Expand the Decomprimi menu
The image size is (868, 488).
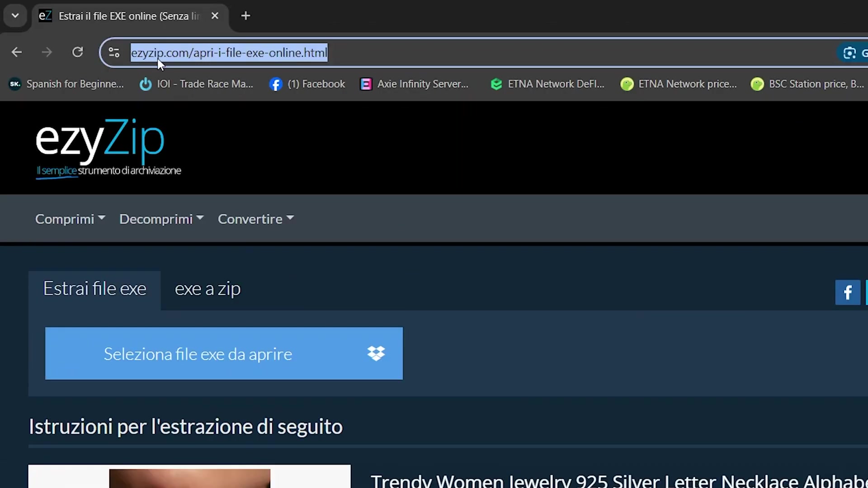click(161, 219)
